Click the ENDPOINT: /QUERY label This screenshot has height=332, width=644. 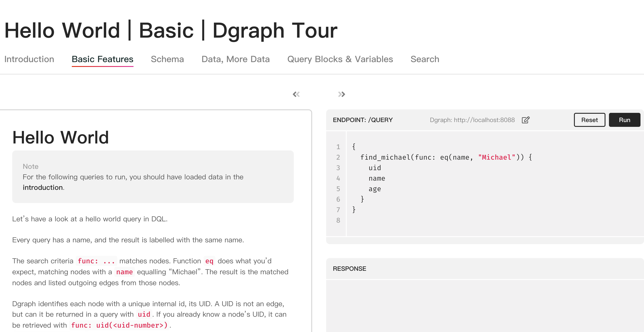click(363, 120)
